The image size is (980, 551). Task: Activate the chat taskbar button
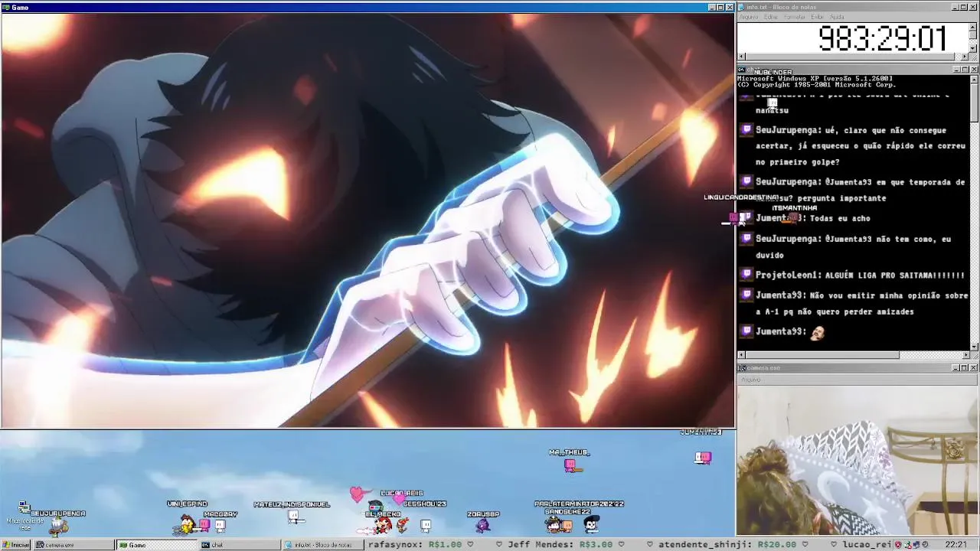[239, 545]
